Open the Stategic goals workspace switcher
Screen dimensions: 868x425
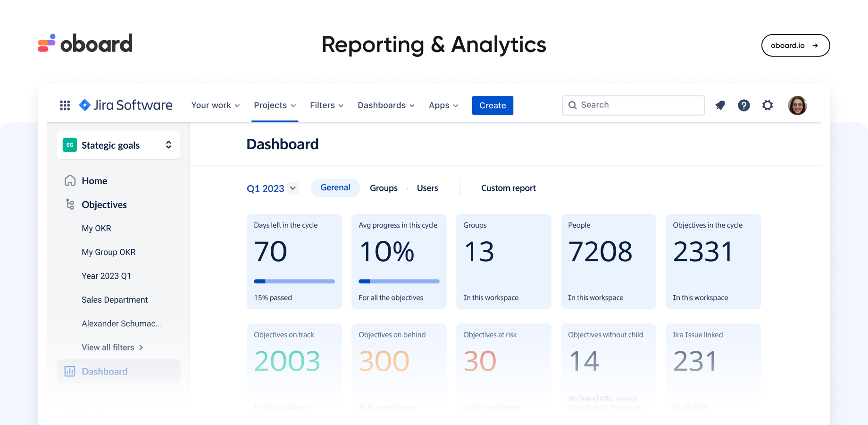[x=118, y=145]
